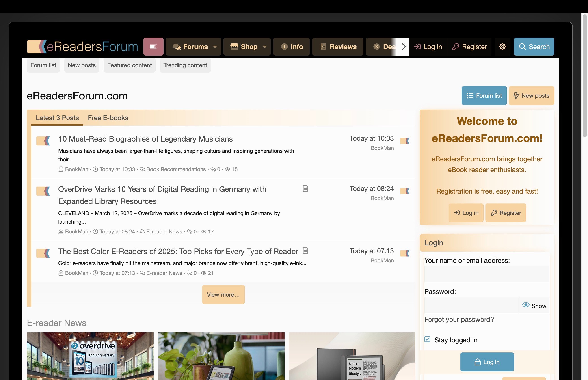Click last-poster avatar next to Today at 08:24
The height and width of the screenshot is (380, 588).
[405, 191]
